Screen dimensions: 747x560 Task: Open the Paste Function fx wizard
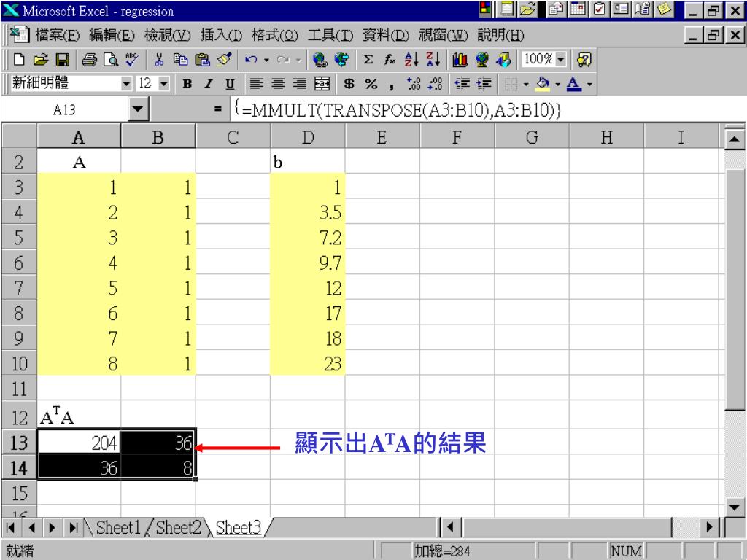tap(390, 60)
